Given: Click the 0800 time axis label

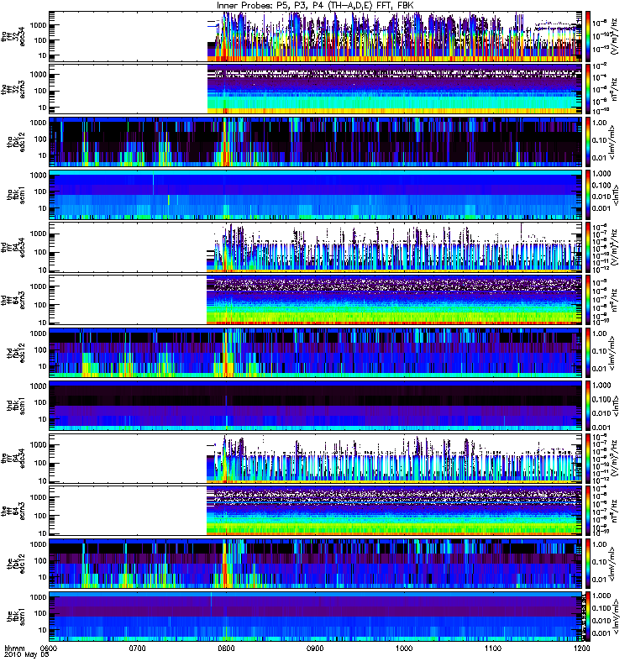Looking at the screenshot, I should [226, 648].
